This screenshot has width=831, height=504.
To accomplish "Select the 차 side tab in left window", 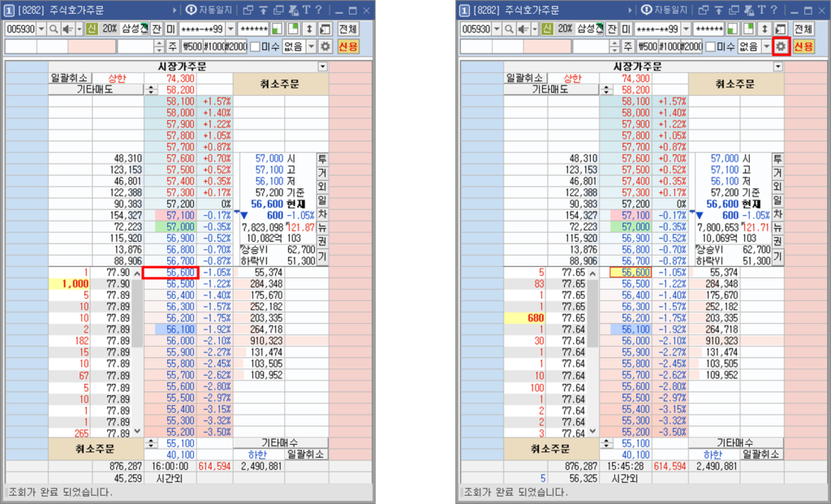I will [x=322, y=214].
